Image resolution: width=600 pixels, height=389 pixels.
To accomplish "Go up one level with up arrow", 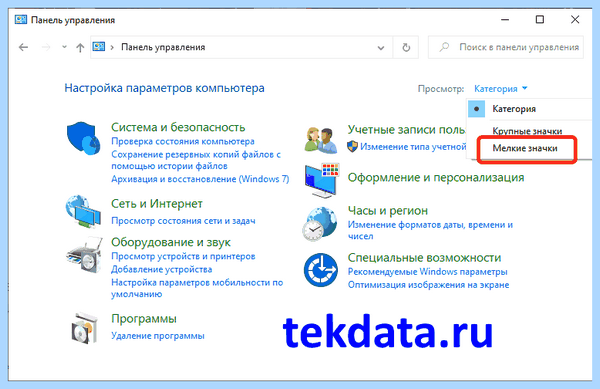I will click(x=80, y=47).
